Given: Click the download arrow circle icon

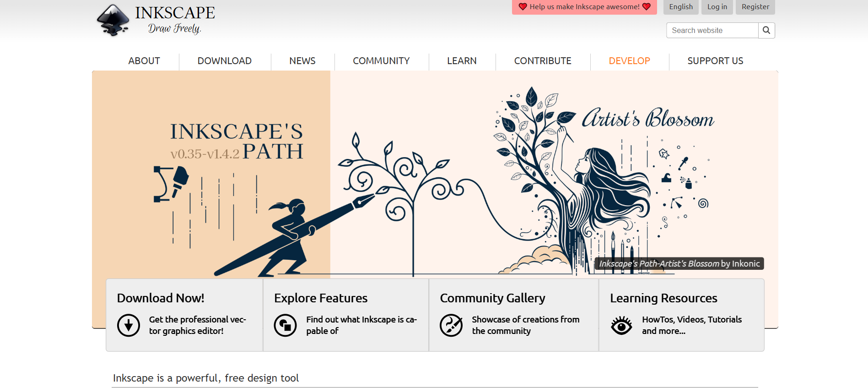Looking at the screenshot, I should click(x=129, y=325).
